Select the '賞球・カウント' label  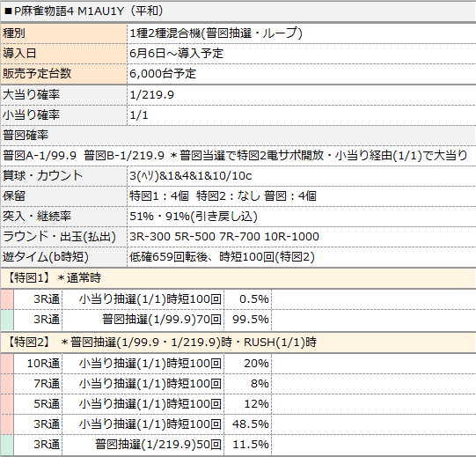point(42,176)
